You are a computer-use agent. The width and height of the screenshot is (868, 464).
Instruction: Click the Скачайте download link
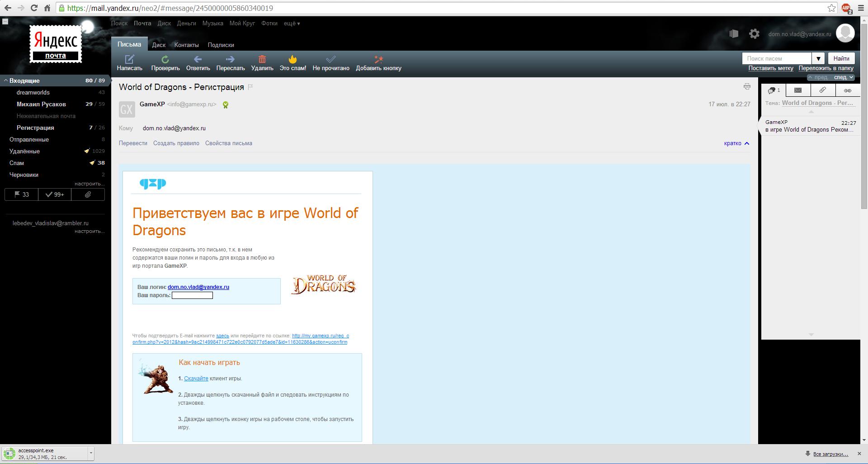point(196,379)
